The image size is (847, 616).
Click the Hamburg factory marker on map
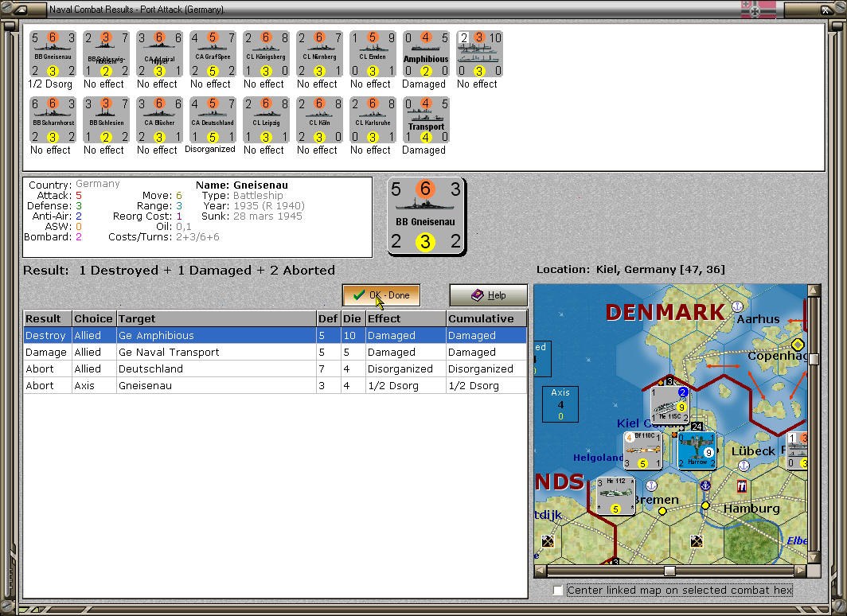(742, 487)
